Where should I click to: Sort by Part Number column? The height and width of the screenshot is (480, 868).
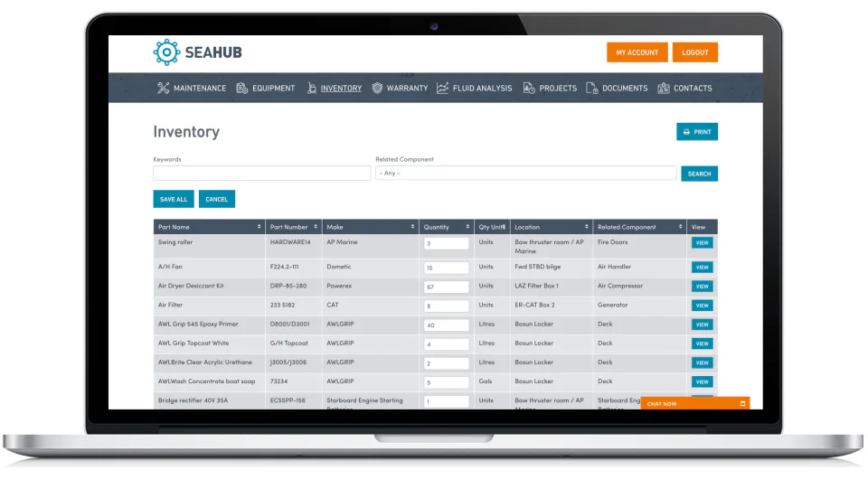coord(293,227)
